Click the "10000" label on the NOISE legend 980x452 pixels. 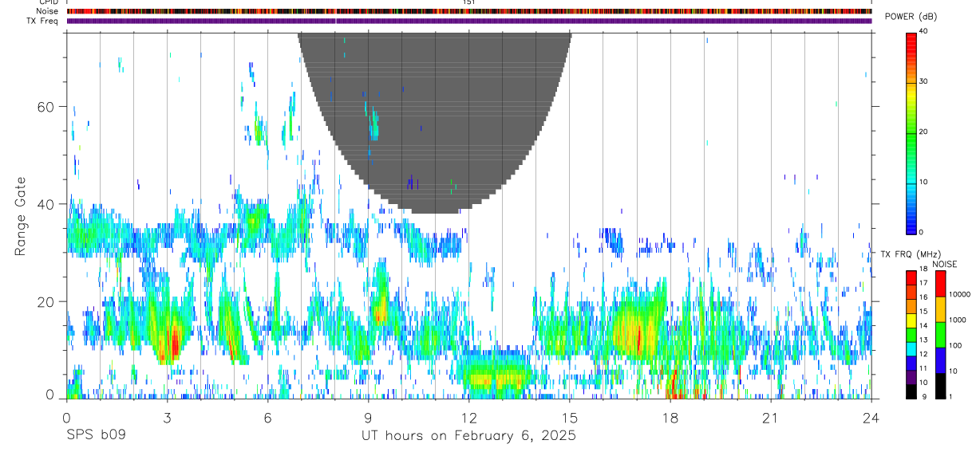(960, 295)
